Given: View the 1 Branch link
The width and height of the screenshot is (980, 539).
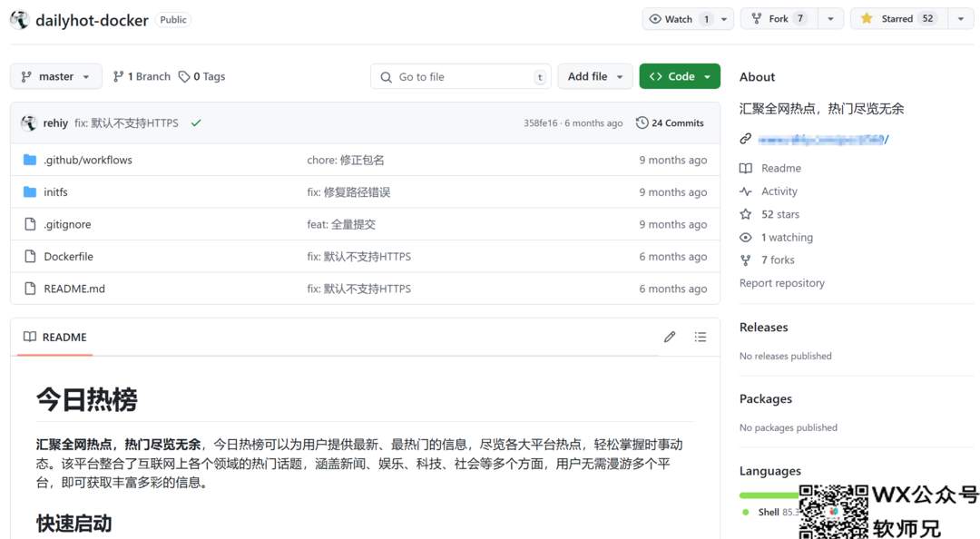Looking at the screenshot, I should [x=142, y=76].
